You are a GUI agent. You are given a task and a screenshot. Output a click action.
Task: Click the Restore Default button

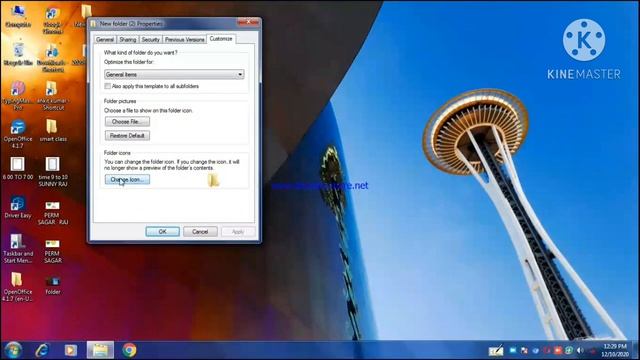pyautogui.click(x=127, y=136)
